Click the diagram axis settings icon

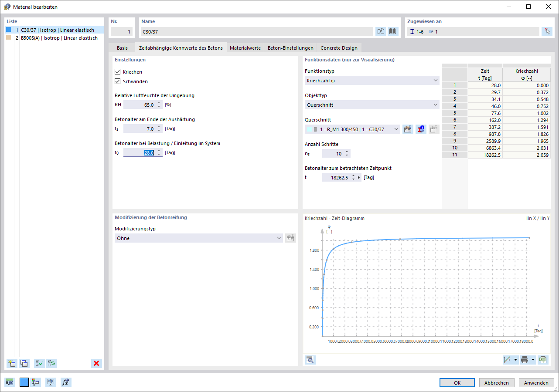[x=507, y=360]
